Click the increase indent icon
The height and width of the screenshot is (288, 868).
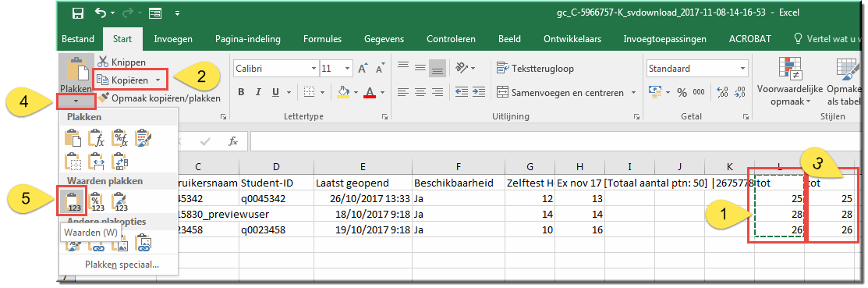479,93
